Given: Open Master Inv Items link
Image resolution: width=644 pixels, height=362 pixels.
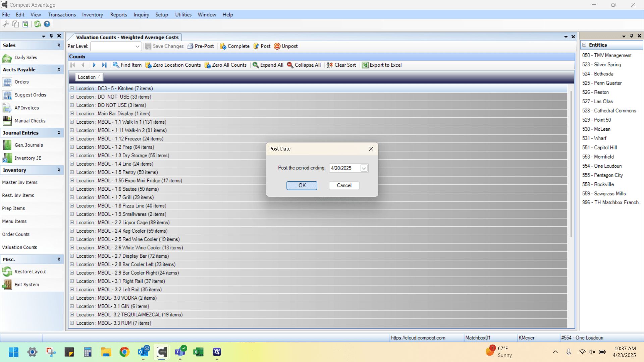Looking at the screenshot, I should (20, 182).
